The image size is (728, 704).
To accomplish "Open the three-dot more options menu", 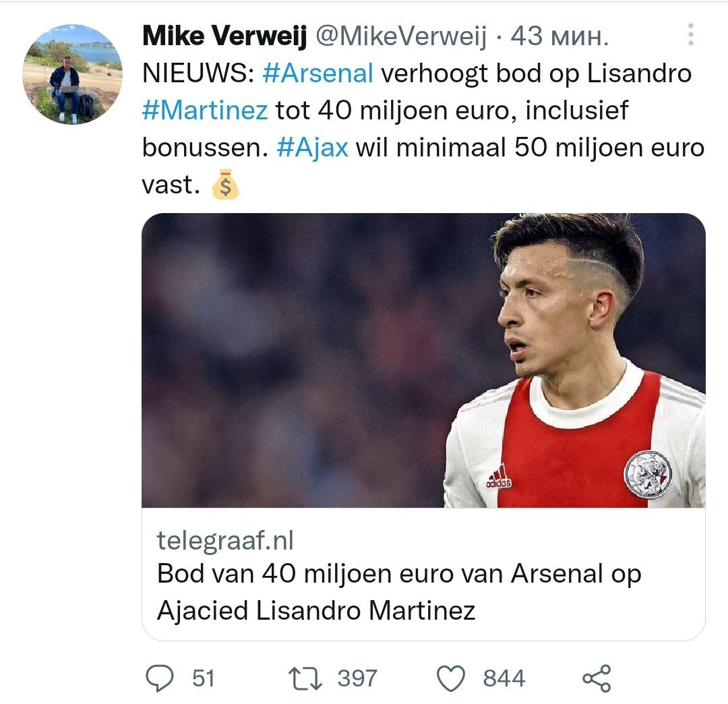I will click(690, 34).
